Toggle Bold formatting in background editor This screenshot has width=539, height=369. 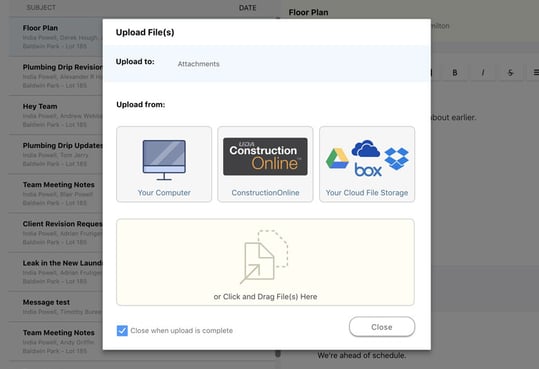click(455, 73)
